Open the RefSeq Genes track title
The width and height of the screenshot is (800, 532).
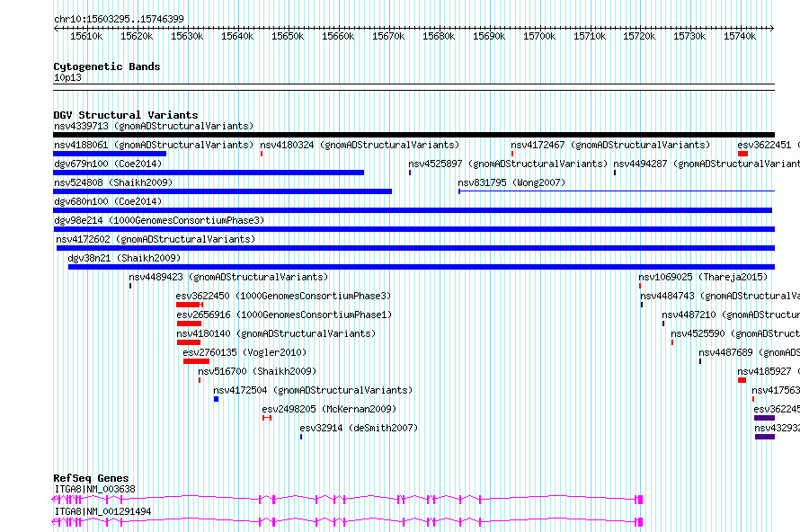pyautogui.click(x=91, y=478)
